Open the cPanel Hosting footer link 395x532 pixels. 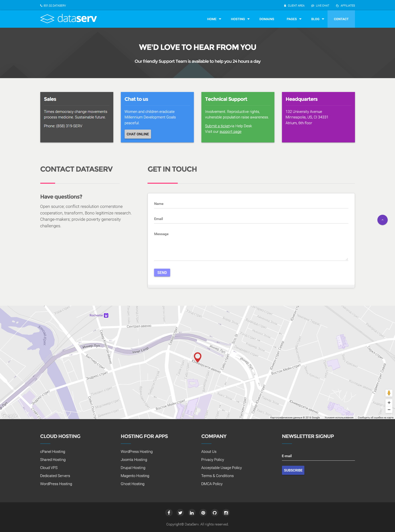[x=53, y=452]
